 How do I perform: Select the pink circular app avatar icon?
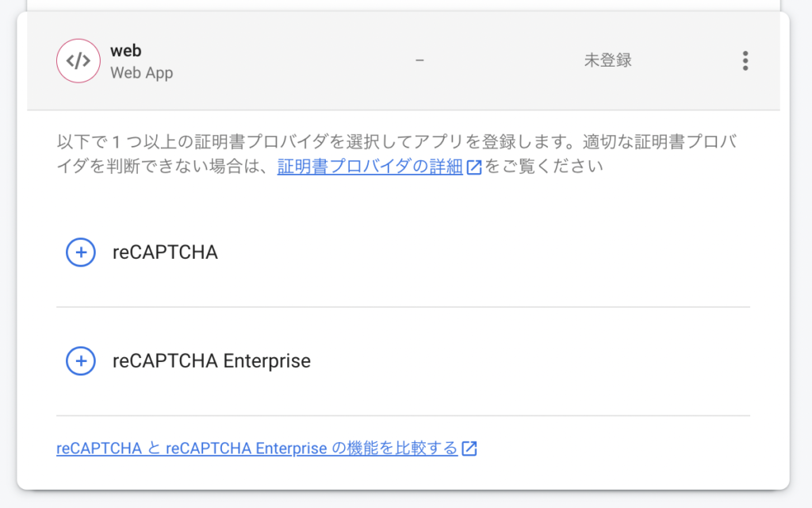pyautogui.click(x=79, y=60)
